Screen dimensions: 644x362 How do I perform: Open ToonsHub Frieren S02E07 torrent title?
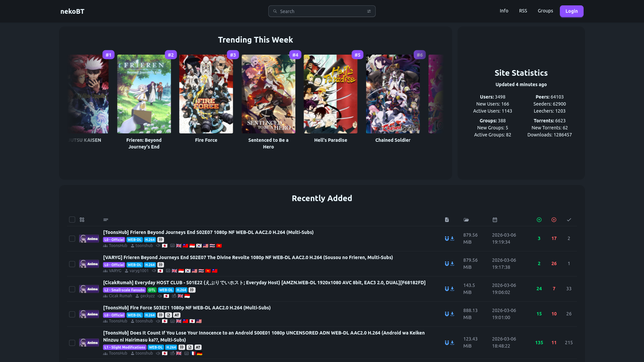click(x=208, y=232)
